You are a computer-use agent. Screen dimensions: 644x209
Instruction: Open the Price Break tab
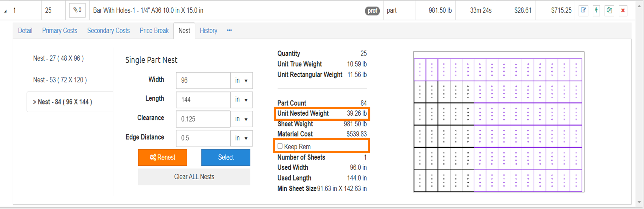(x=154, y=31)
